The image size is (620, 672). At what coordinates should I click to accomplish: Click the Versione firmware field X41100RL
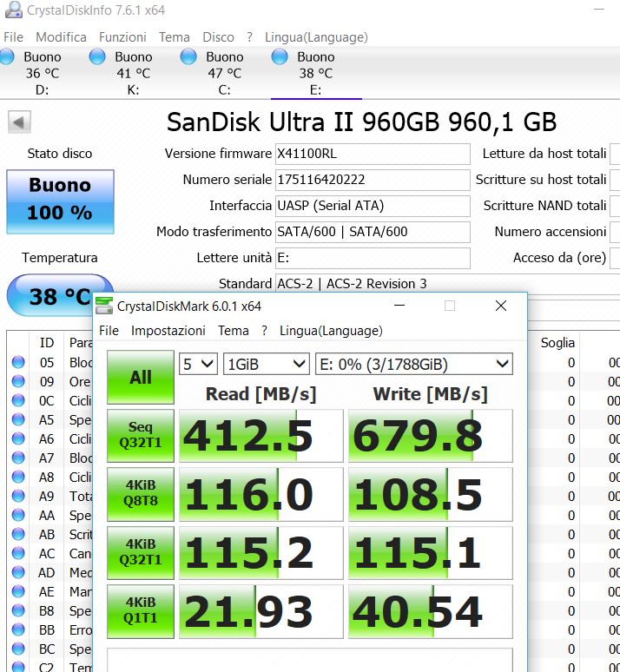(x=373, y=154)
